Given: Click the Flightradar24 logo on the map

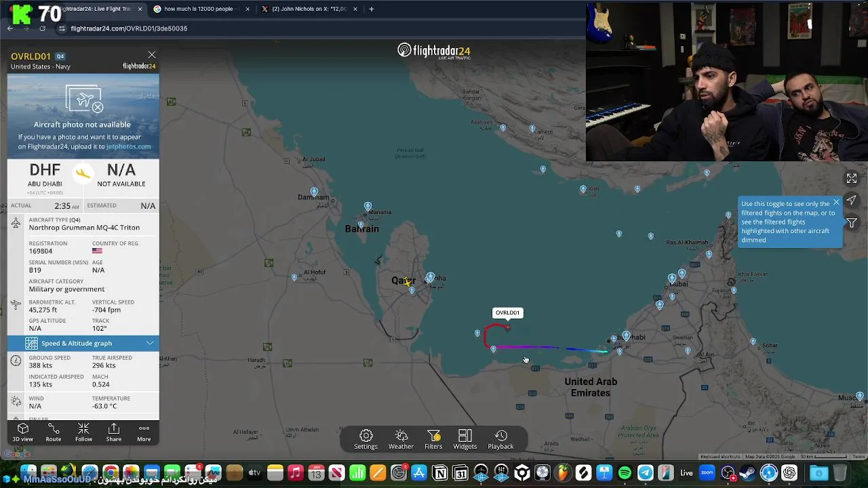Looking at the screenshot, I should click(434, 51).
